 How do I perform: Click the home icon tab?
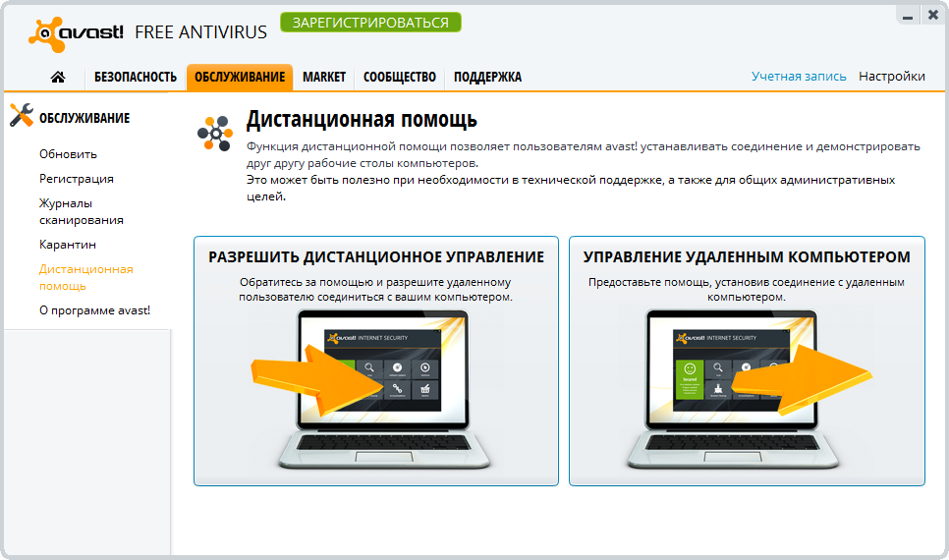click(x=58, y=77)
